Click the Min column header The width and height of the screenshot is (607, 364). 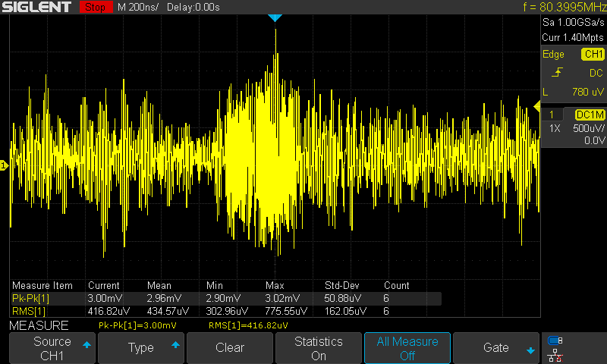(x=215, y=285)
